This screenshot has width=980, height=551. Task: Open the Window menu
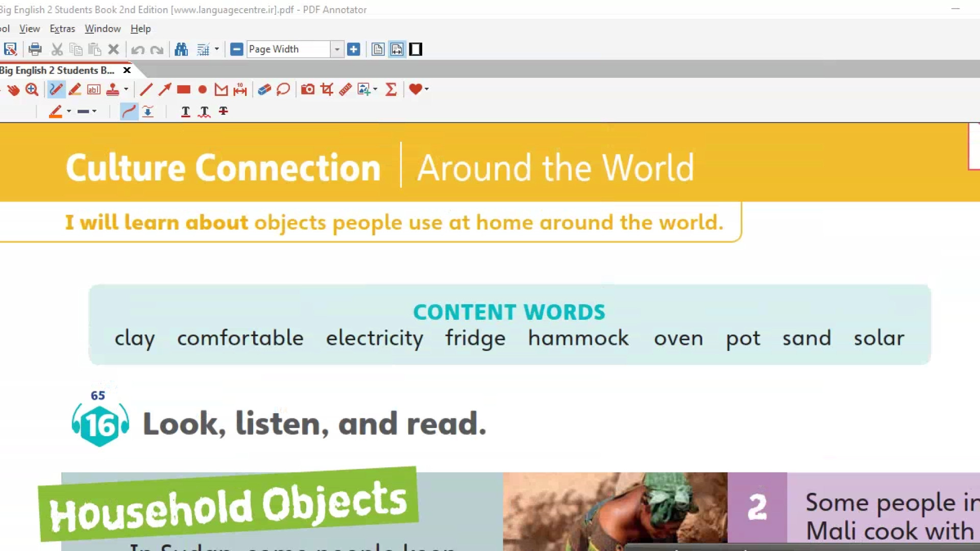(103, 29)
